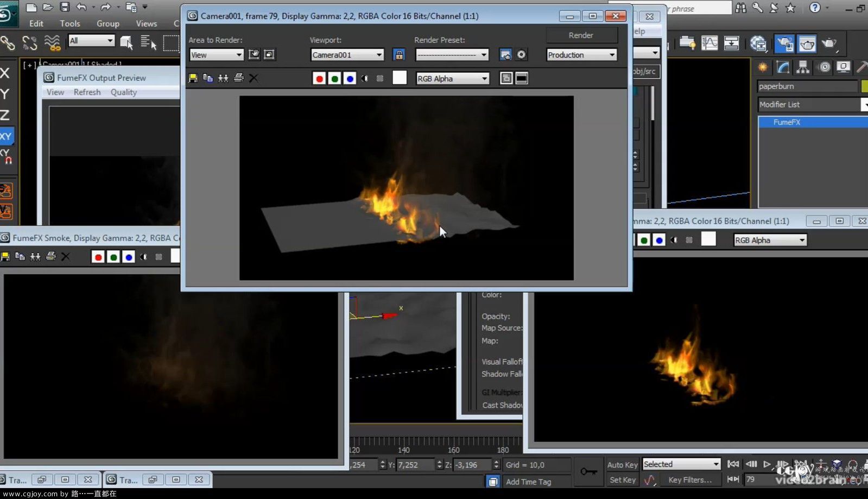Toggle monochrome display in Camera001 render window
The width and height of the screenshot is (868, 499).
tap(380, 79)
